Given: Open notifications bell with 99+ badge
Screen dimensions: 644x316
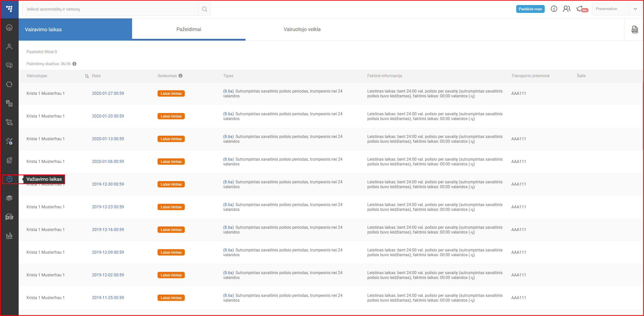Looking at the screenshot, I should point(580,9).
